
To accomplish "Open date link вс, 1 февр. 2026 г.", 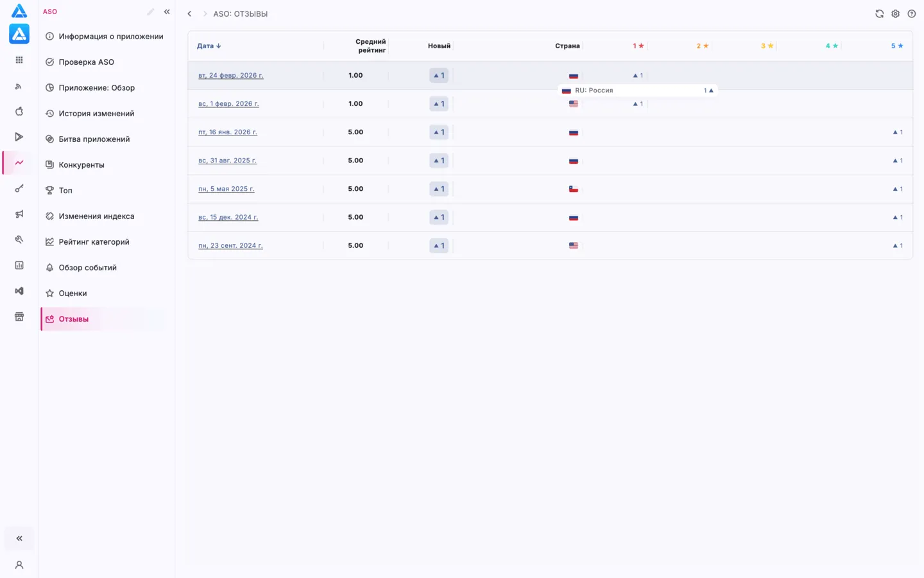I will pyautogui.click(x=228, y=103).
